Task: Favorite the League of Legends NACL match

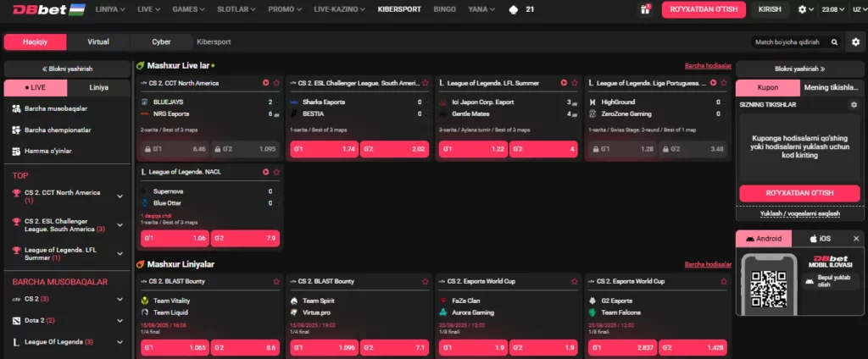Action: 276,172
